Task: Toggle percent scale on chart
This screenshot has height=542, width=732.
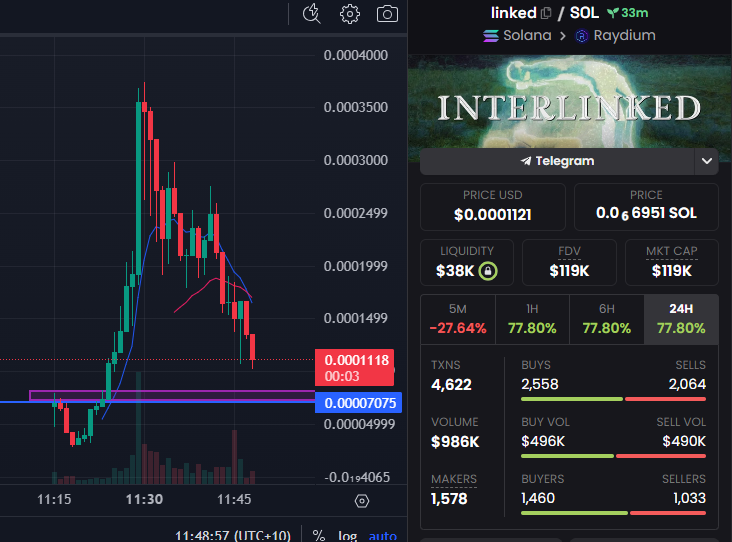Action: tap(319, 535)
